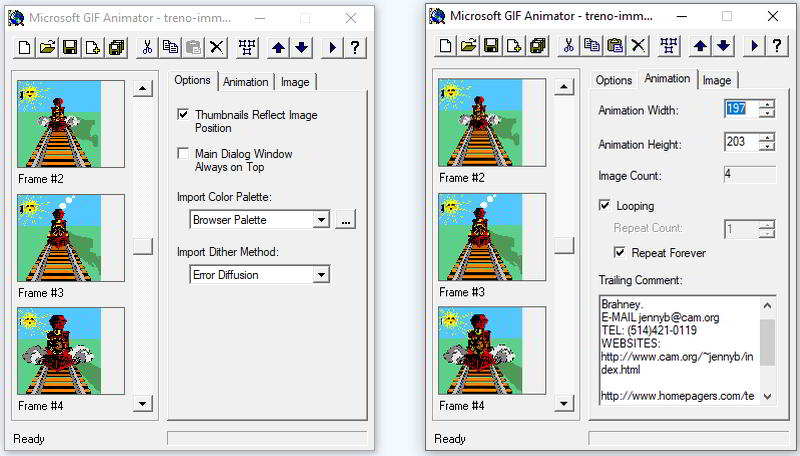Image resolution: width=800 pixels, height=456 pixels.
Task: Click New icon in right window toolbar
Action: coord(445,46)
